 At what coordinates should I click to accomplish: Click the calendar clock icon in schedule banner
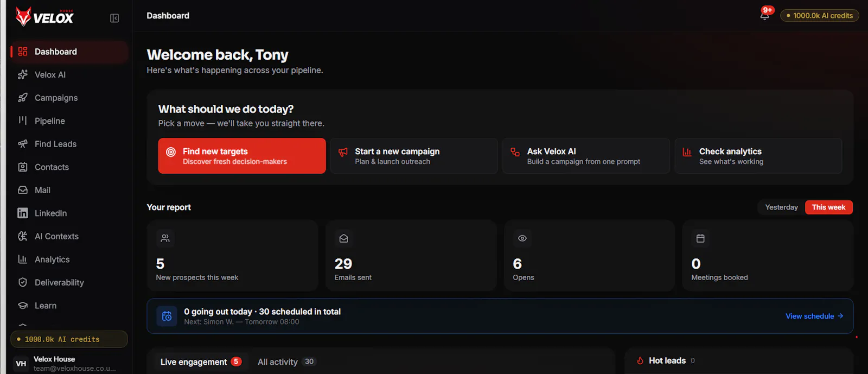point(167,316)
